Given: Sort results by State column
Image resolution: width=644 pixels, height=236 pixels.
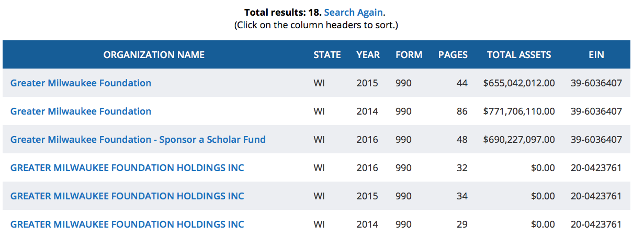Looking at the screenshot, I should click(327, 55).
